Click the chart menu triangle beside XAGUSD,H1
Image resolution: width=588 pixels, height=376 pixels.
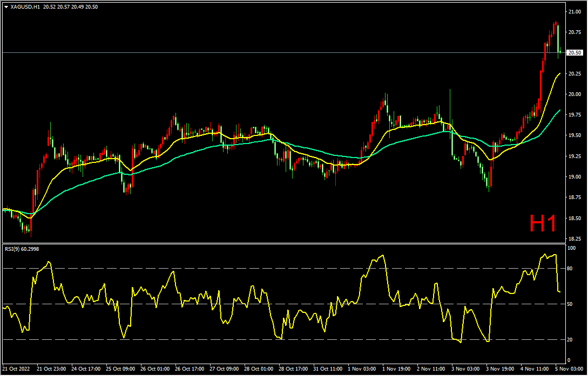coord(6,6)
